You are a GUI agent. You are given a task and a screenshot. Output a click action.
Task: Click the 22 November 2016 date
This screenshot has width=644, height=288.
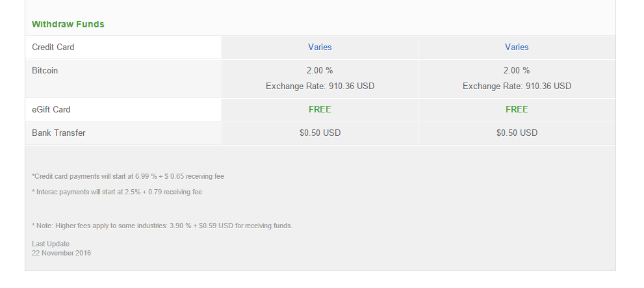click(61, 253)
